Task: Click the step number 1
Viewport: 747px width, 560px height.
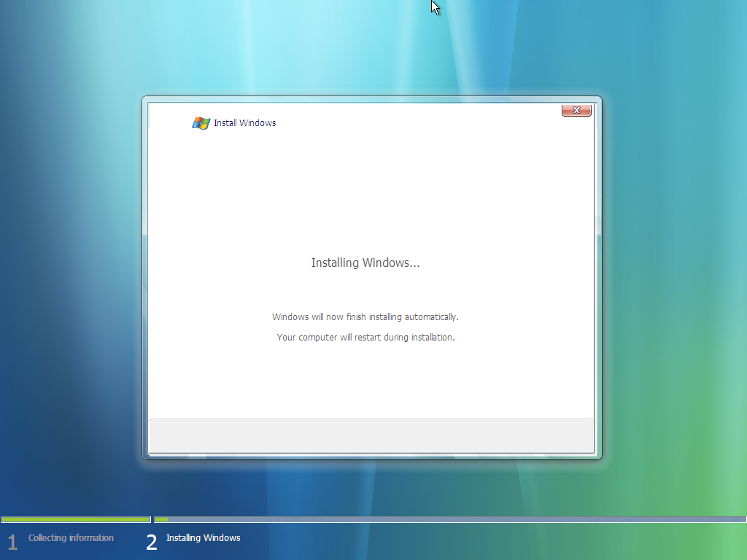Action: (x=12, y=542)
